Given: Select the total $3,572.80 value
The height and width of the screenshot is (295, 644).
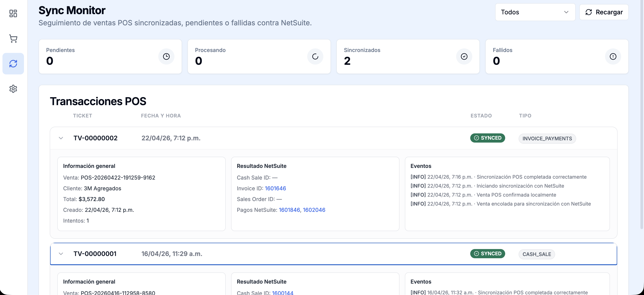Looking at the screenshot, I should pyautogui.click(x=92, y=199).
